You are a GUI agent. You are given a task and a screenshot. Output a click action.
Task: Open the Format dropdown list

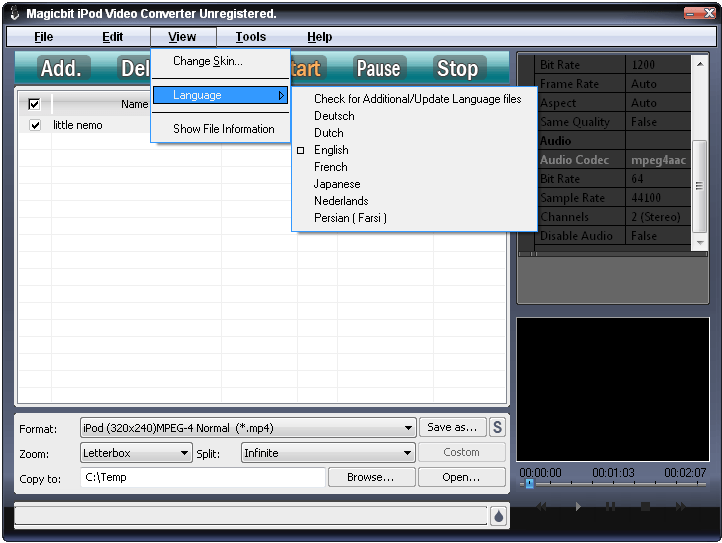(x=408, y=428)
